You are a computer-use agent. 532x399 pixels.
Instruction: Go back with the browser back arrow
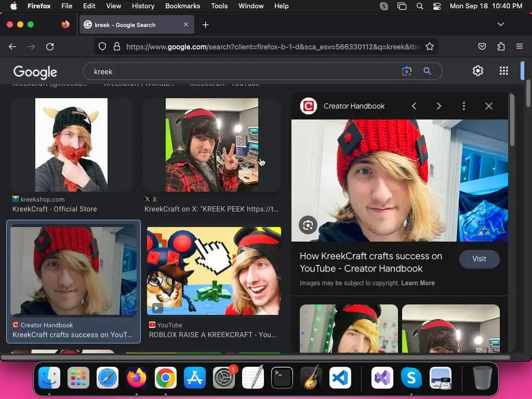[12, 46]
